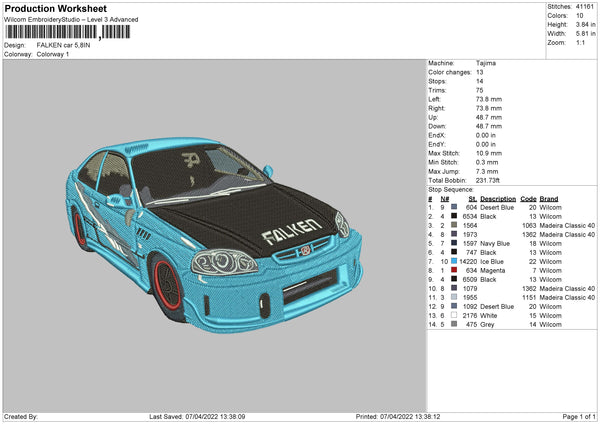This screenshot has width=600, height=424.
Task: Click the Total Bobbin value 231.73ft
Action: (488, 180)
